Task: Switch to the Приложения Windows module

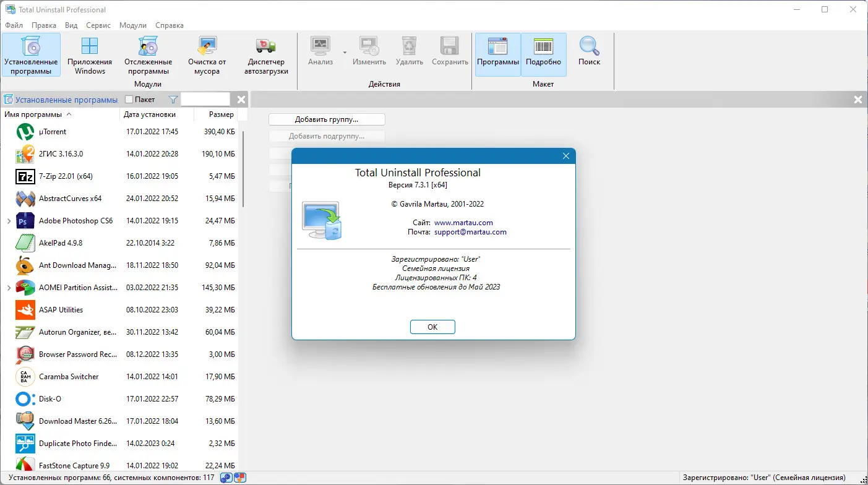Action: pos(90,54)
